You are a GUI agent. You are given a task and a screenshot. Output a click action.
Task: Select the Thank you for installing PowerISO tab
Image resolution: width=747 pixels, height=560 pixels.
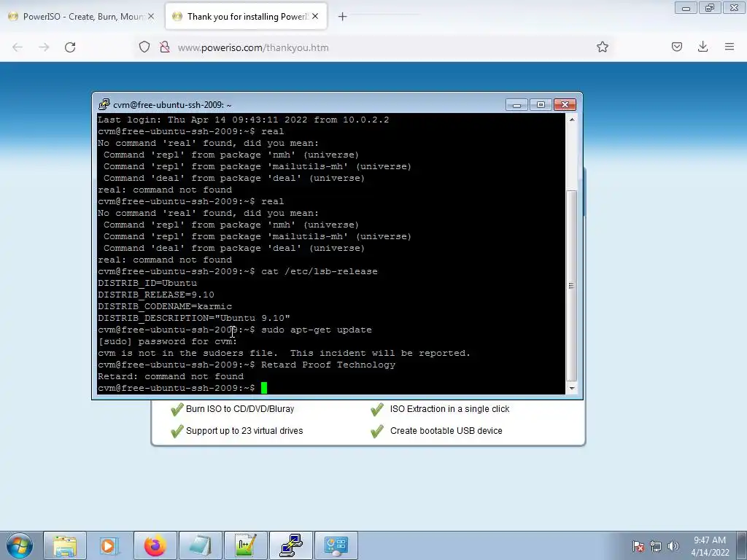click(x=246, y=17)
